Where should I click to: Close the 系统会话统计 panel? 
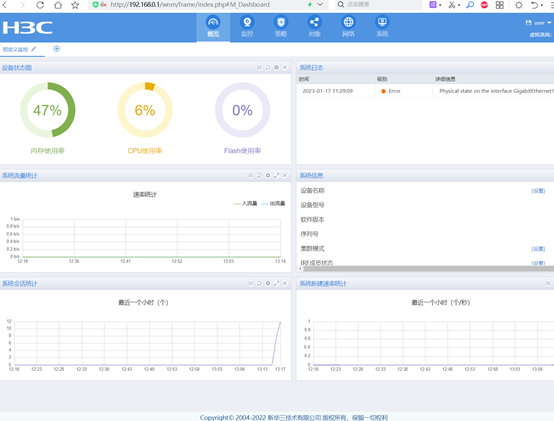[285, 283]
